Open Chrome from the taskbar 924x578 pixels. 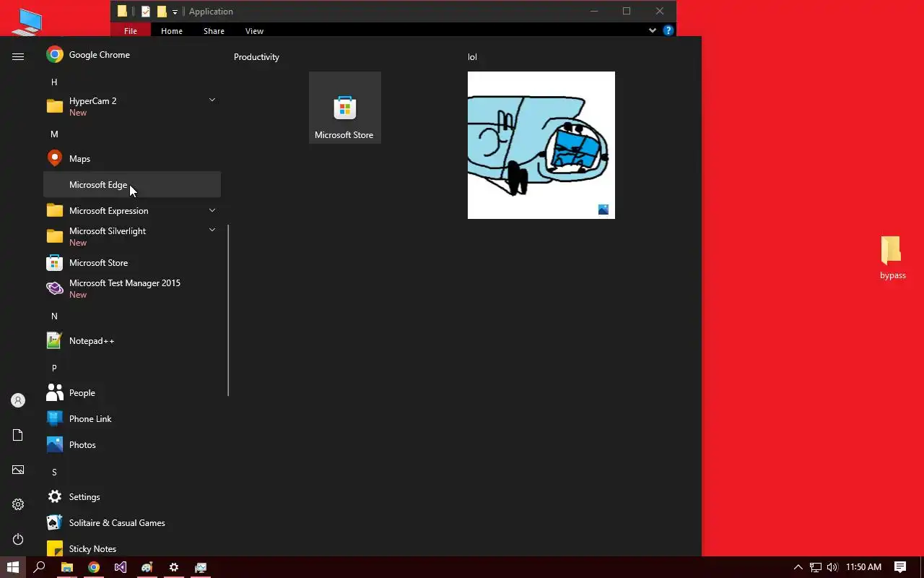(x=94, y=567)
